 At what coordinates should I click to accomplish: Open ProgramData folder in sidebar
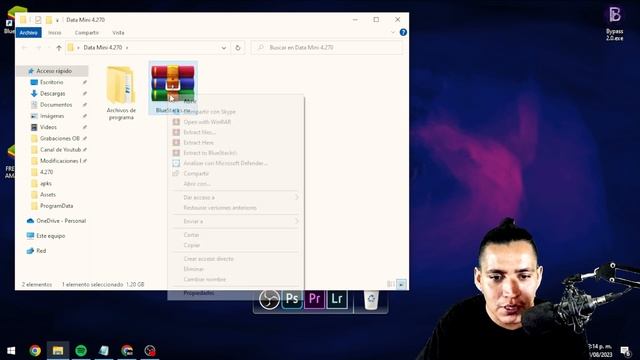56,206
